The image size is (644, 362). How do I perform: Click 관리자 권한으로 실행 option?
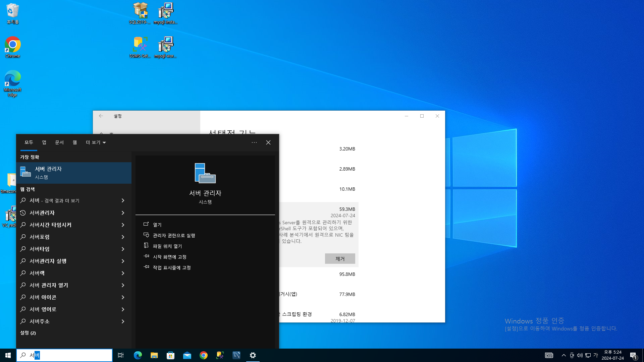(174, 236)
